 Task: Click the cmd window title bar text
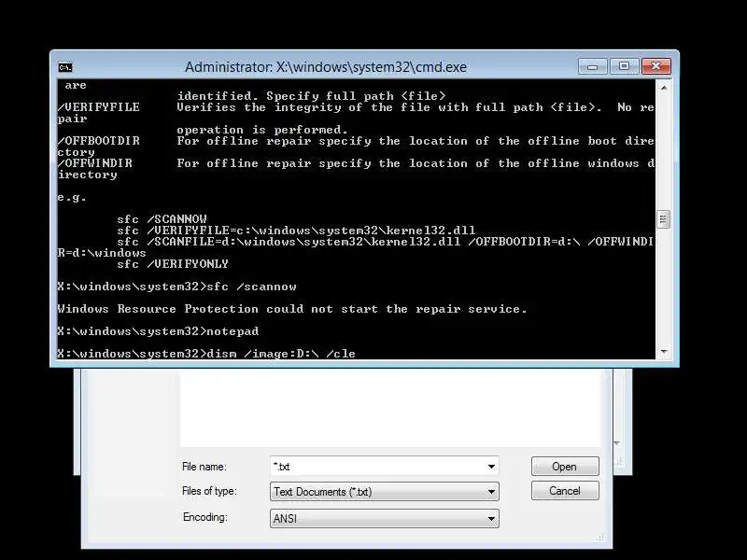click(326, 67)
